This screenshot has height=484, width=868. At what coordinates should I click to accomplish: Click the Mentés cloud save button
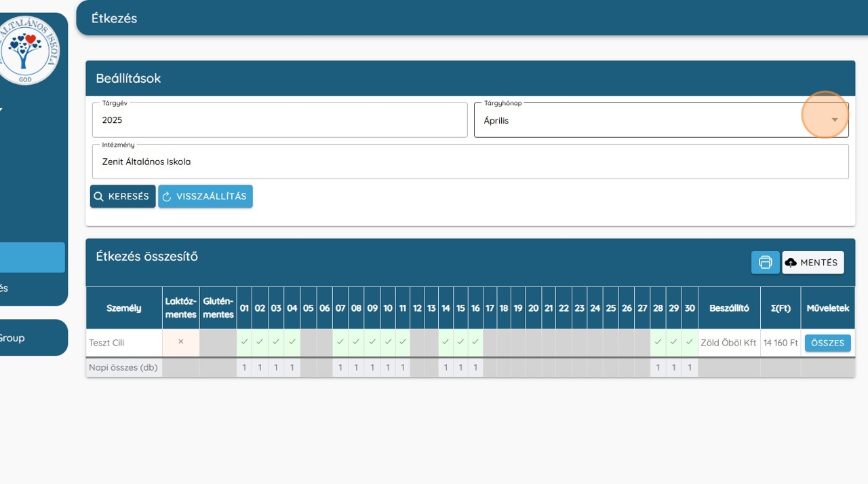(813, 263)
